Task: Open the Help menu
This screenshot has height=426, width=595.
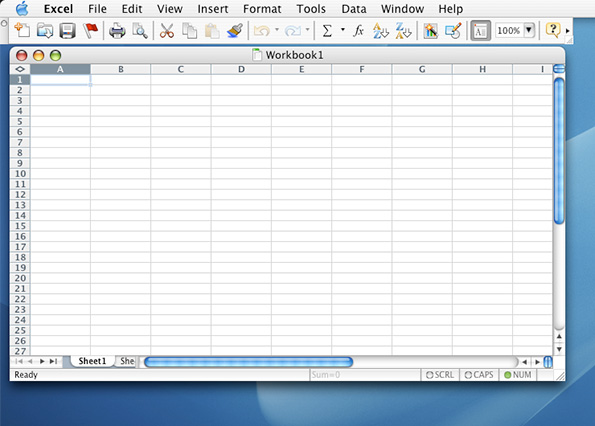Action: coord(450,9)
